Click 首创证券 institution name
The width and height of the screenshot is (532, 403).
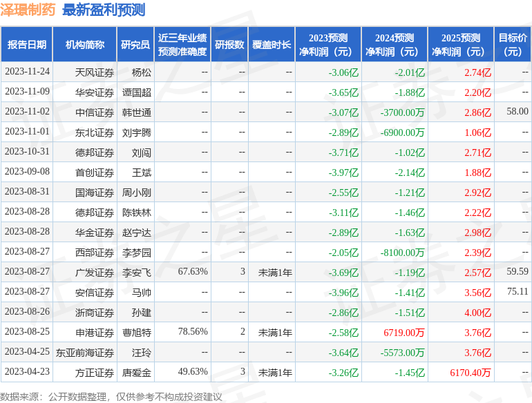click(95, 173)
